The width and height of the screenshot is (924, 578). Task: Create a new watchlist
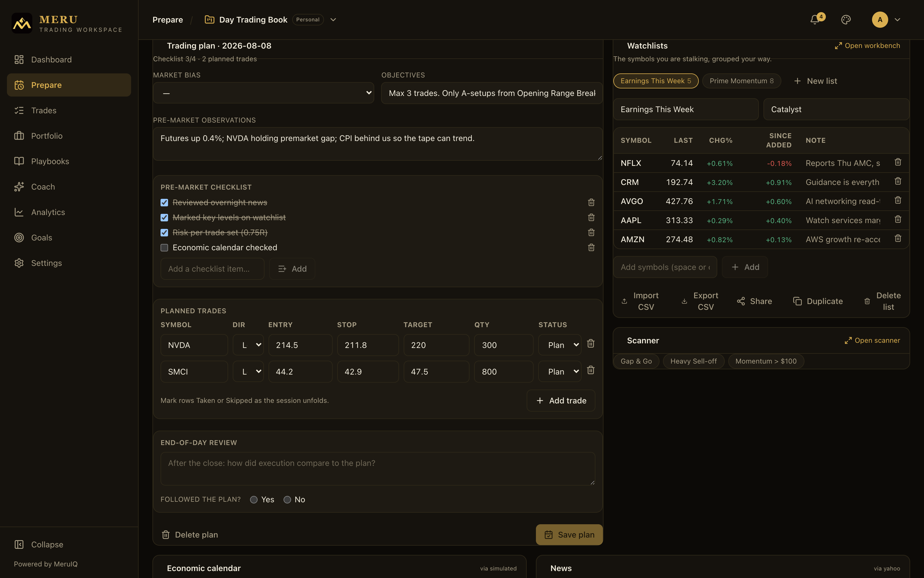(x=815, y=81)
